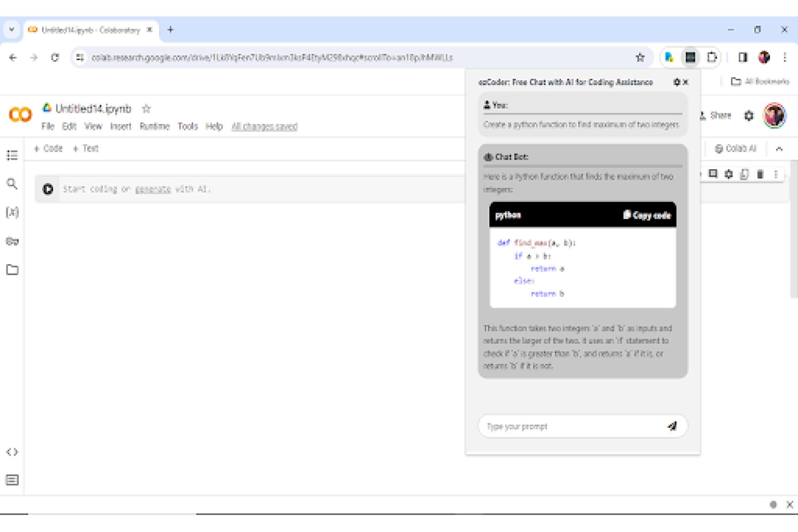This screenshot has width=798, height=532.
Task: Open the tab search dropdown arrow
Action: point(12,30)
